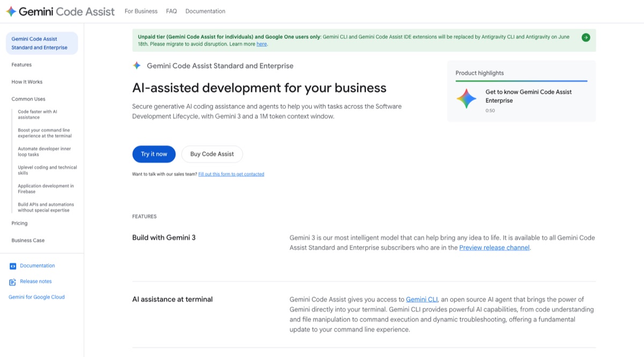Click the 0:50 video duration text

coord(491,110)
